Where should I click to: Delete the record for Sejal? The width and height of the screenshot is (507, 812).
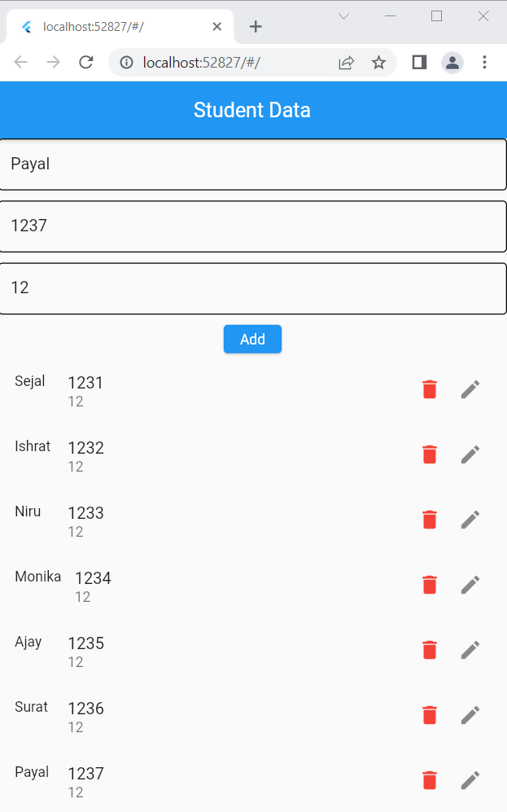[x=430, y=389]
